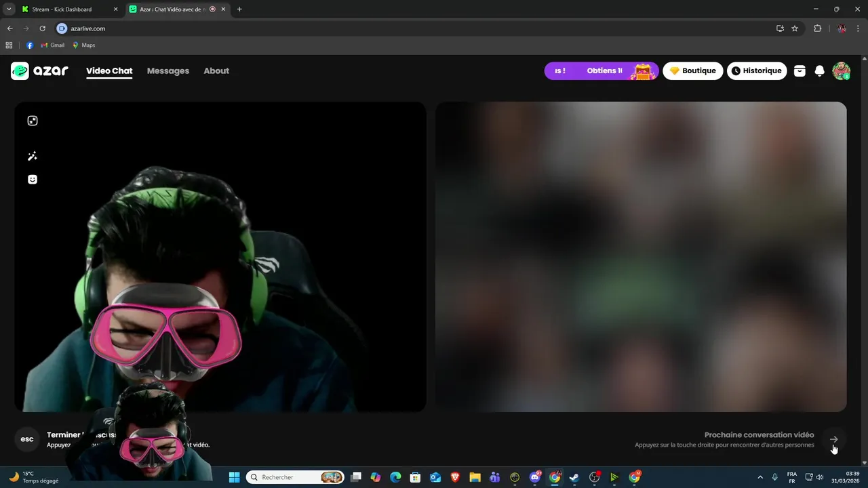Open the notifications bell
The image size is (868, 488).
[819, 70]
